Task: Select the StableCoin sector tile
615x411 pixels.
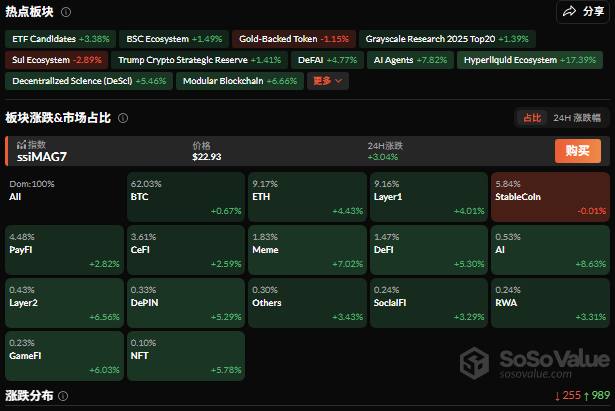Action: pos(550,197)
